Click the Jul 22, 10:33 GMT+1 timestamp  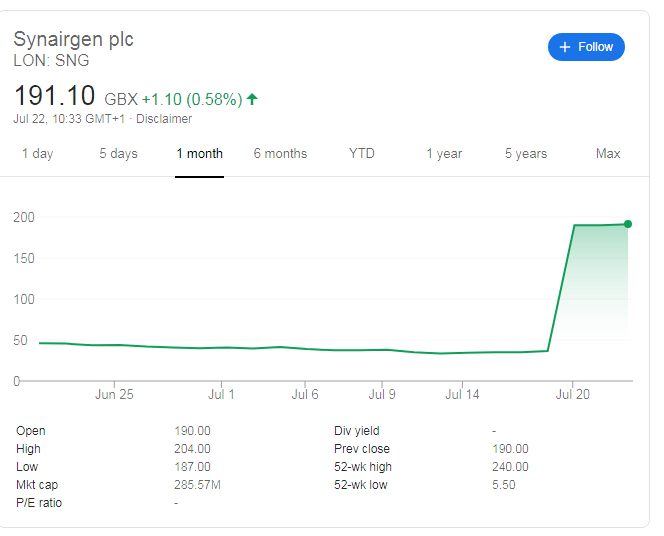[69, 119]
